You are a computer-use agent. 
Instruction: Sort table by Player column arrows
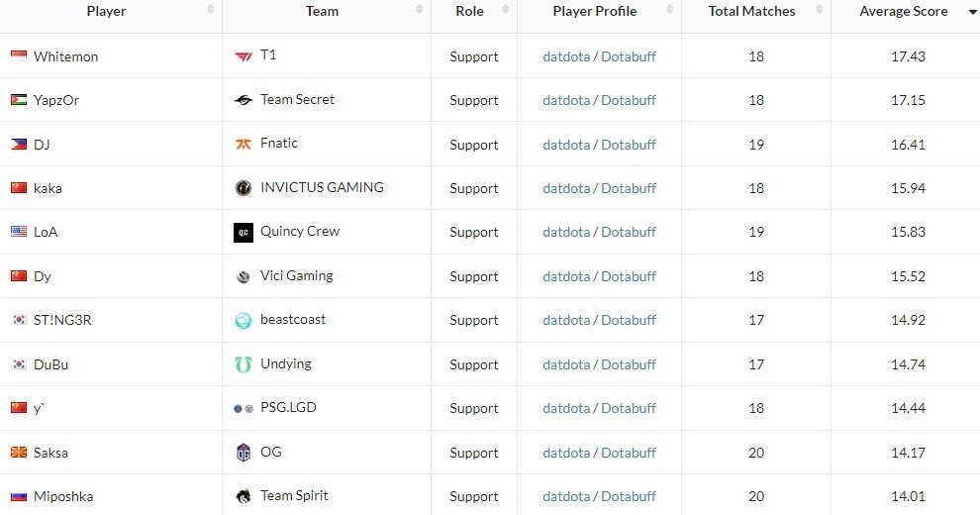(211, 9)
